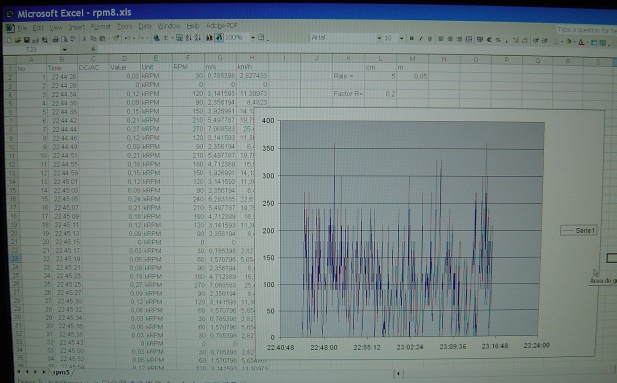Click the Save icon in the toolbar
The height and width of the screenshot is (383, 617).
(26, 39)
